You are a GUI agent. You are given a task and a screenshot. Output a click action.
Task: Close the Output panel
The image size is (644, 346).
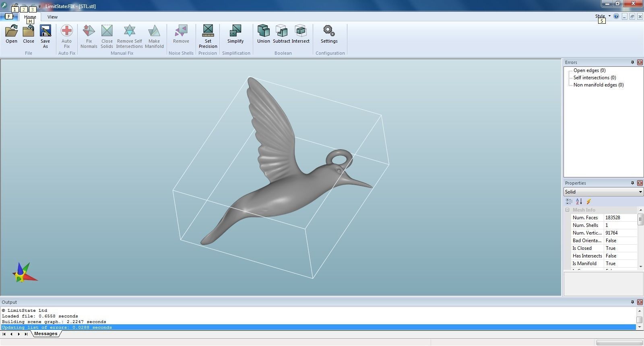click(x=640, y=302)
